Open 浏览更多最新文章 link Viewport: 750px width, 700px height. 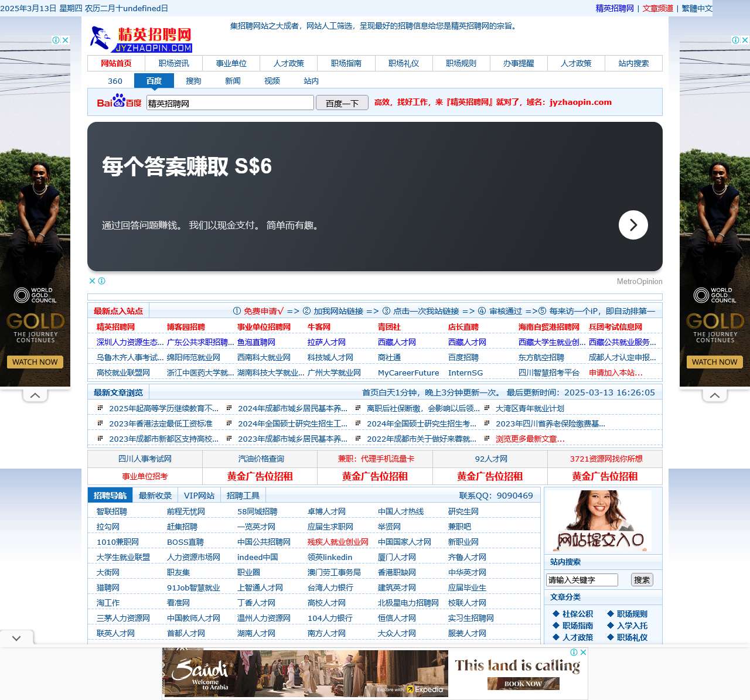(x=530, y=439)
